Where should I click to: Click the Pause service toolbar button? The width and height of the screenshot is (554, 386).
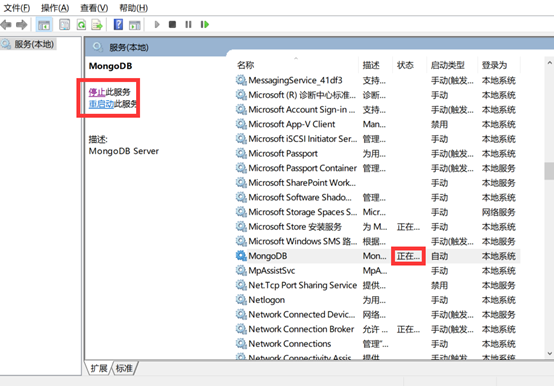(188, 24)
